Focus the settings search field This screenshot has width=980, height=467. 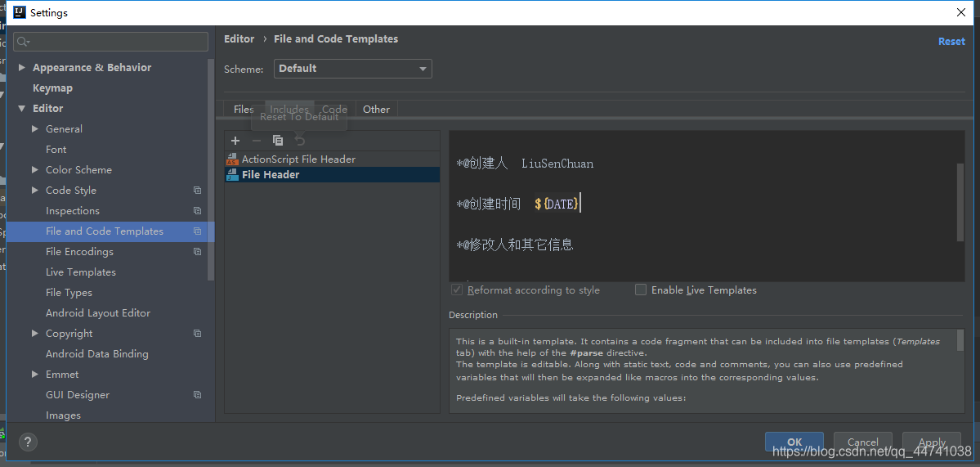pos(110,42)
